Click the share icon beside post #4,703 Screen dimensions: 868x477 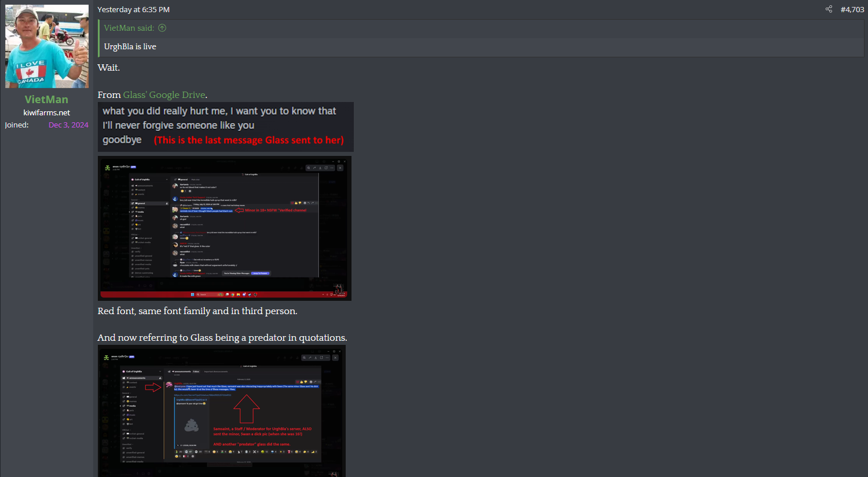click(829, 9)
